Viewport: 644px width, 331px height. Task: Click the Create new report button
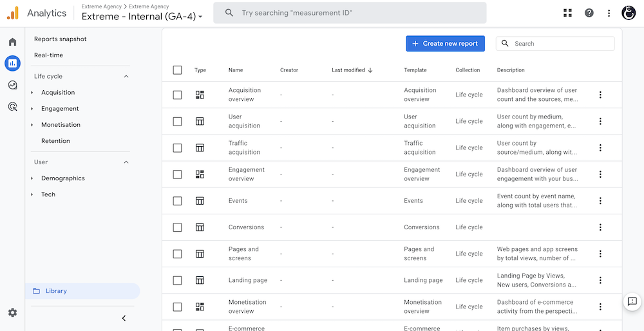tap(445, 44)
